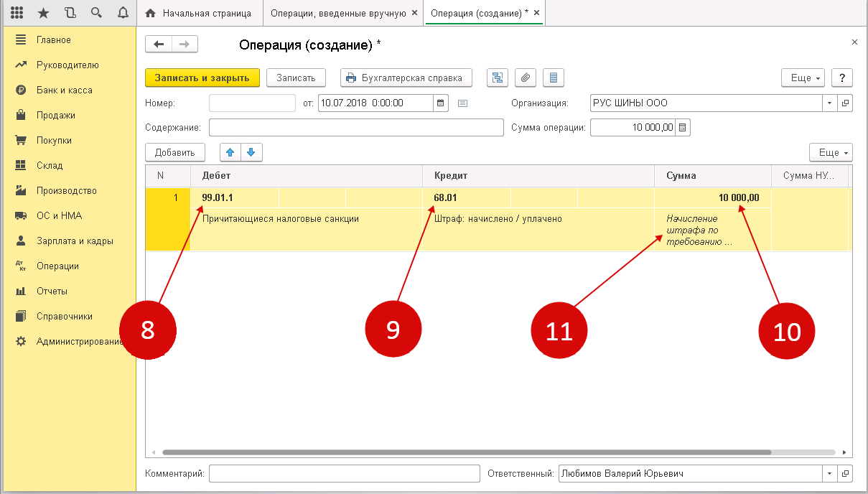The height and width of the screenshot is (494, 868).
Task: Click the Записать button
Action: (x=296, y=78)
